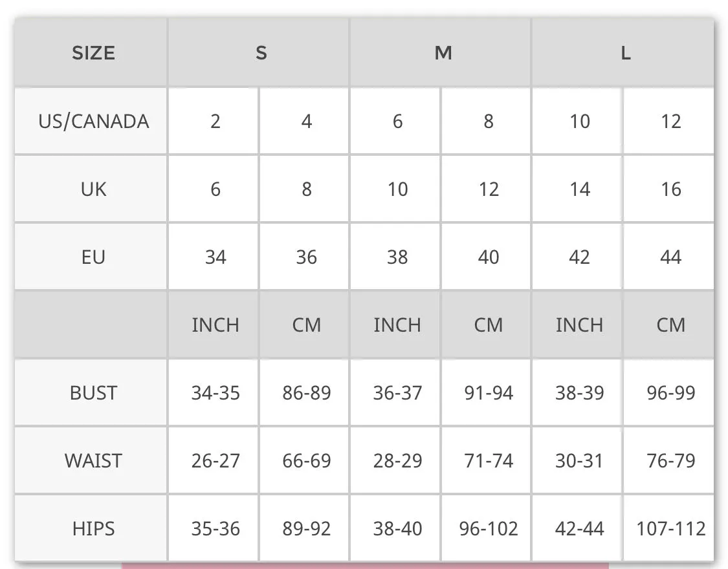Select US/Canada size 12 cell
The width and height of the screenshot is (728, 569).
click(x=669, y=121)
